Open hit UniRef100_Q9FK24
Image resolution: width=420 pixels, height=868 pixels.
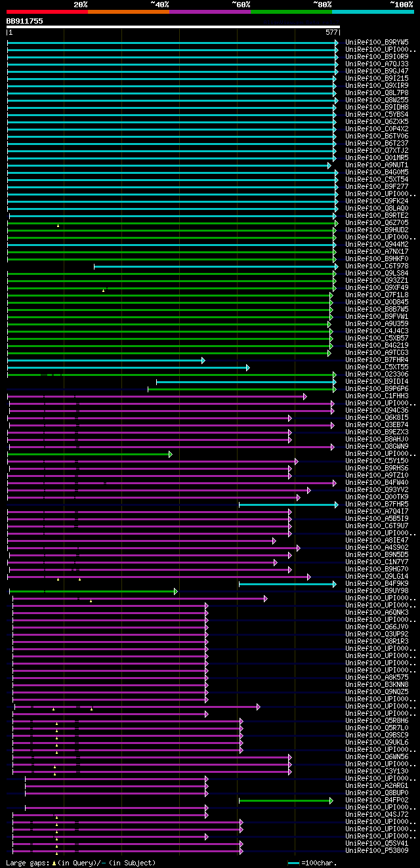tap(377, 201)
